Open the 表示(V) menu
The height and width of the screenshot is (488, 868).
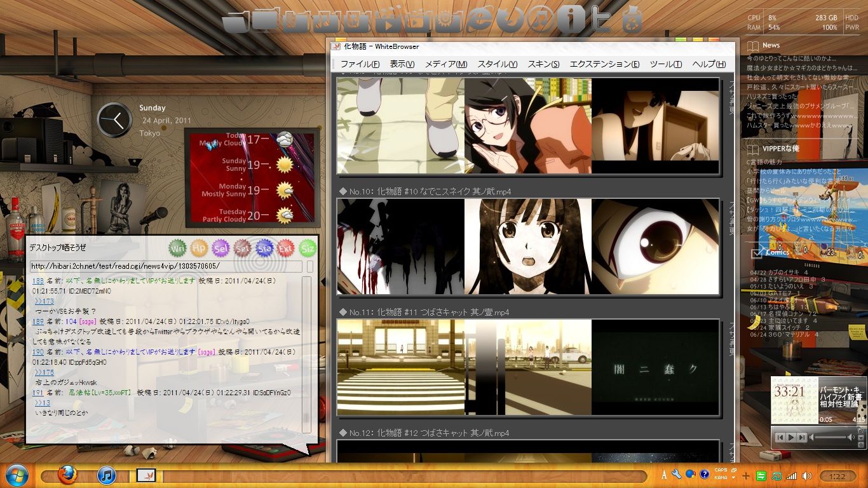click(x=402, y=64)
